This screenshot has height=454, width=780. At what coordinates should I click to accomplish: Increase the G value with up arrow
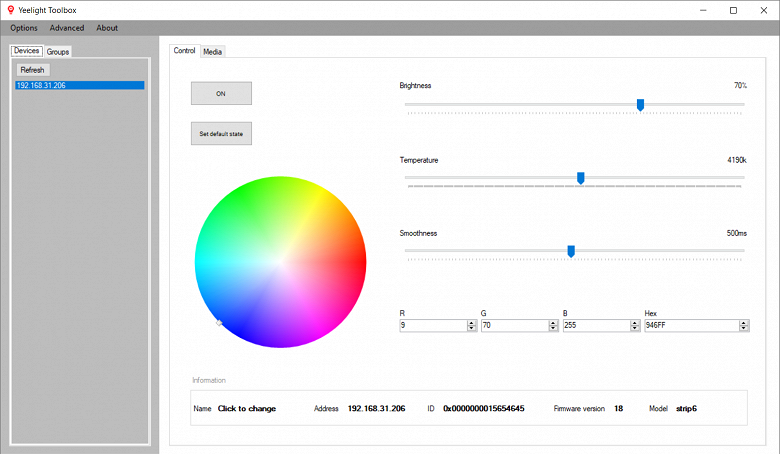point(553,323)
